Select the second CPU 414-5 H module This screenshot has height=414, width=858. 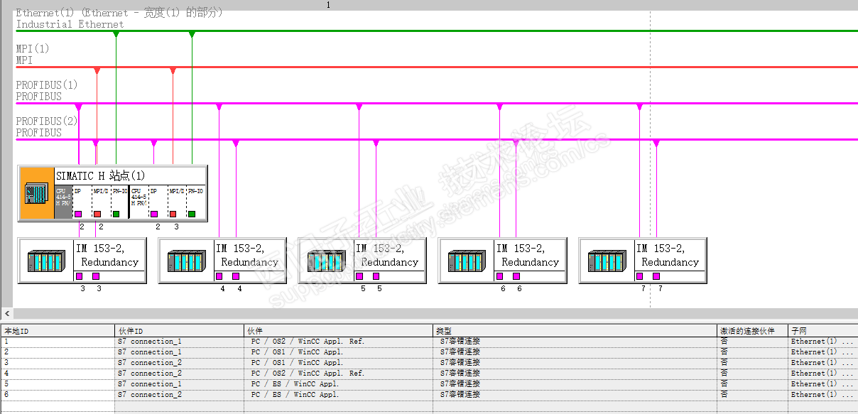pyautogui.click(x=139, y=202)
